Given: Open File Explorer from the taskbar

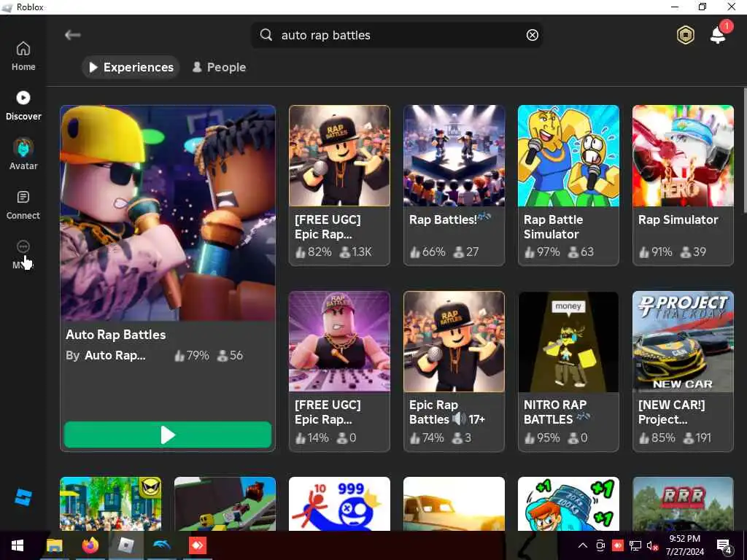Looking at the screenshot, I should (54, 545).
